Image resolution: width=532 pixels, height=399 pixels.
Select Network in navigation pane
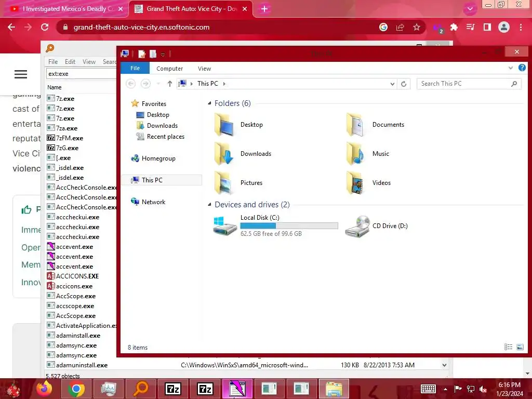153,202
